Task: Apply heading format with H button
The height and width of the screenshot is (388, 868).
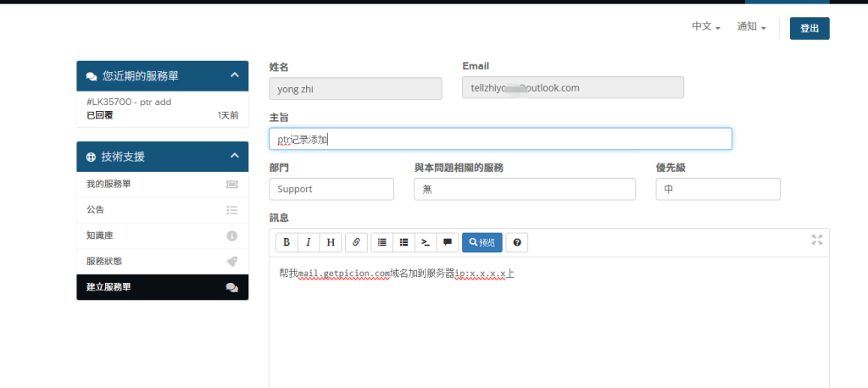Action: pos(330,242)
